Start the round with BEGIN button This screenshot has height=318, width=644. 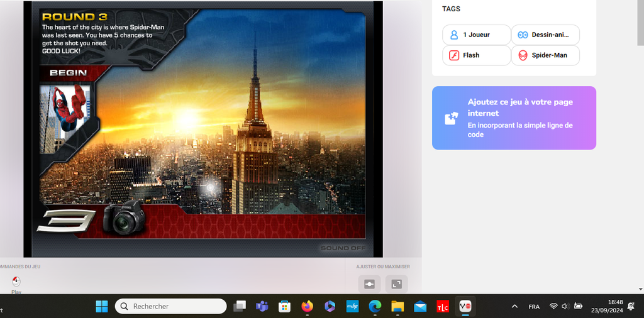[68, 73]
